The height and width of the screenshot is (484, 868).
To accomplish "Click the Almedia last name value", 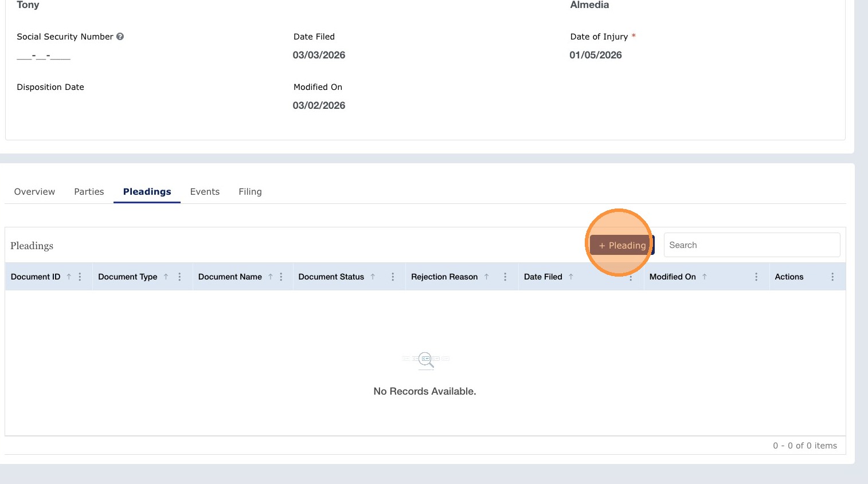I will tap(589, 5).
